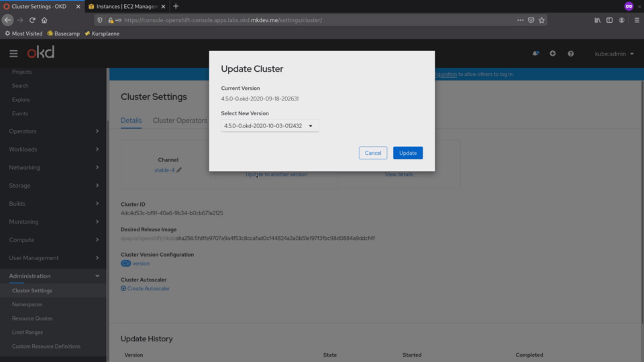Collapse the Administration nav section
Viewport: 644px width, 362px height.
pos(54,276)
